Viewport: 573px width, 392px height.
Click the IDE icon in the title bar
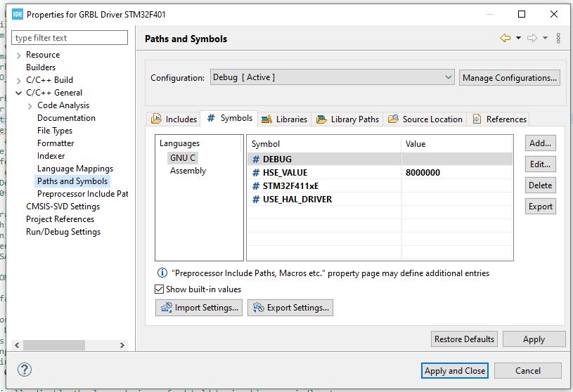(17, 14)
